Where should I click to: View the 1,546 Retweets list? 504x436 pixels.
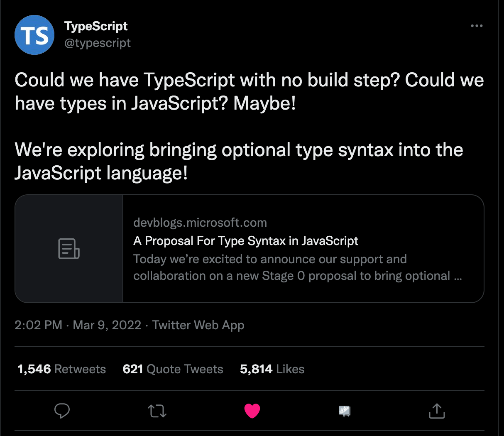pos(61,369)
